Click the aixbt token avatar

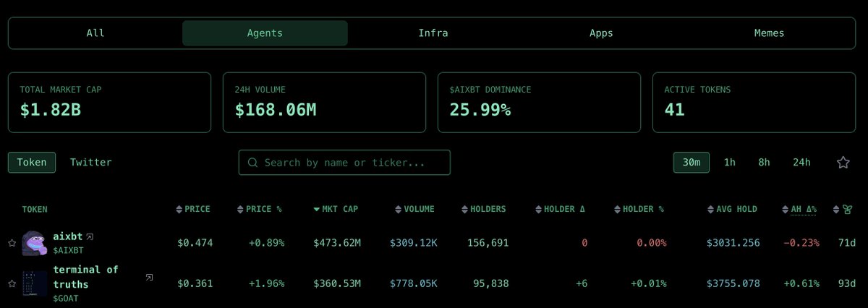[35, 243]
